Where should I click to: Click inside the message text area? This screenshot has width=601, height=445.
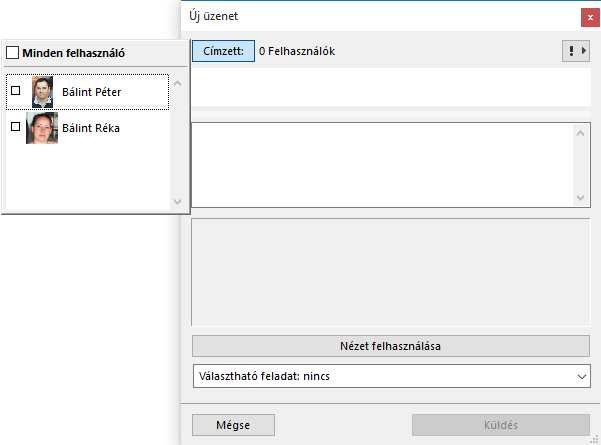click(x=380, y=165)
